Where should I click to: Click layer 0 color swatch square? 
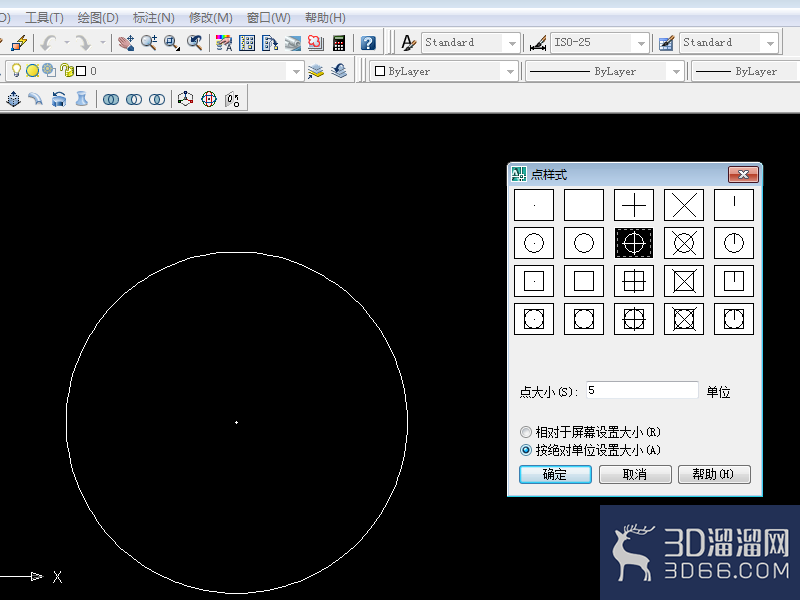click(81, 71)
